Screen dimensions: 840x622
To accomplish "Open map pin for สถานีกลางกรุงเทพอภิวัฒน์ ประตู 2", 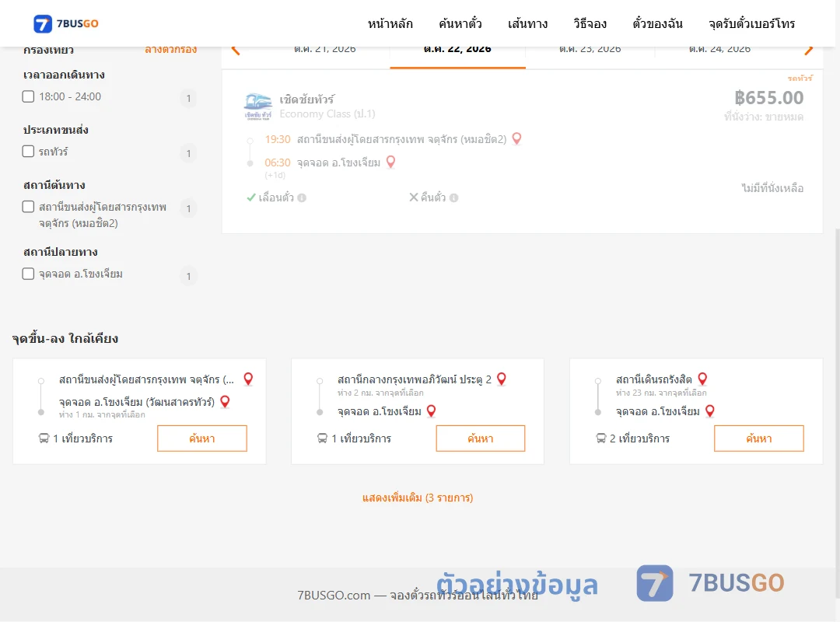I will [502, 379].
